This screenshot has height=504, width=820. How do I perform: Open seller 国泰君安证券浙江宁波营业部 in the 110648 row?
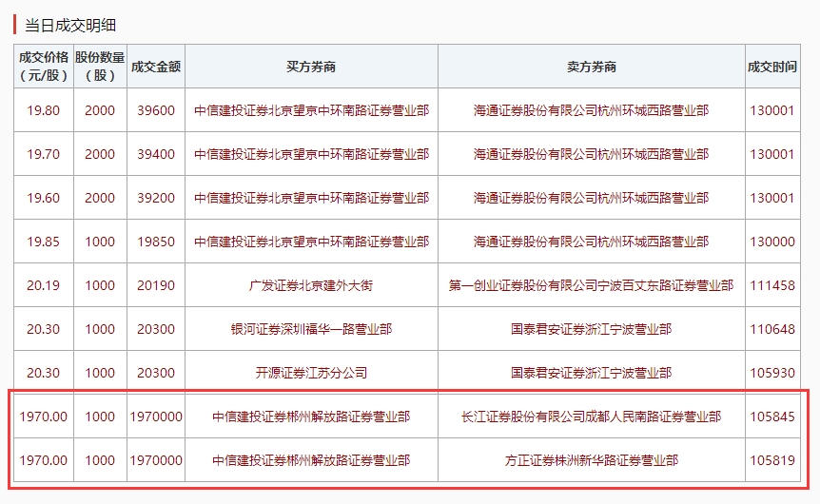(x=592, y=329)
